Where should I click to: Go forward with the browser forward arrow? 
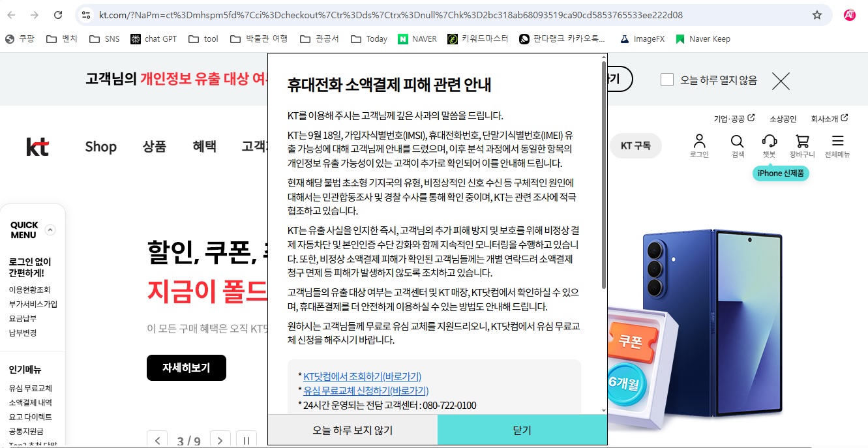tap(35, 15)
